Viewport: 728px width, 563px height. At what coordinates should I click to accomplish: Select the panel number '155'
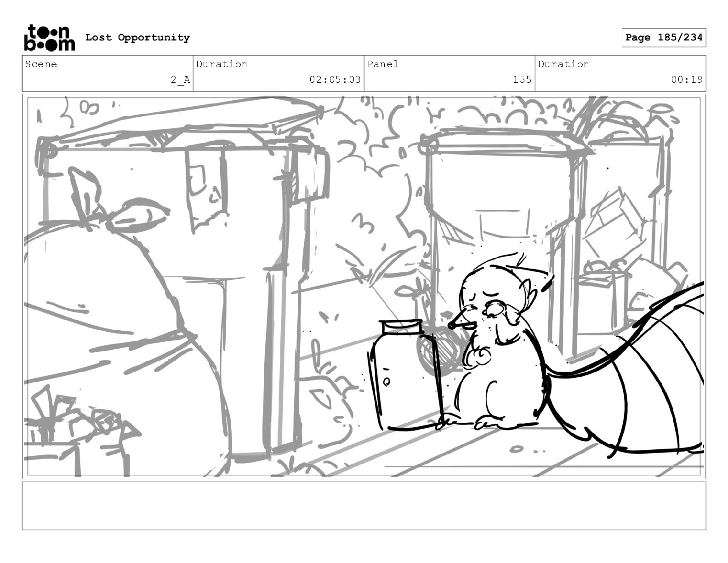click(522, 80)
